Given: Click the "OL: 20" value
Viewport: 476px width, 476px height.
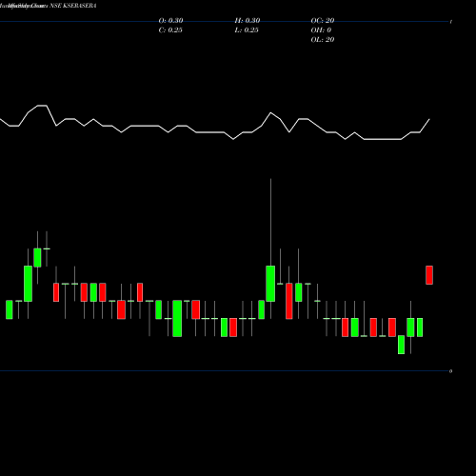Looking at the screenshot, I should click(323, 40).
